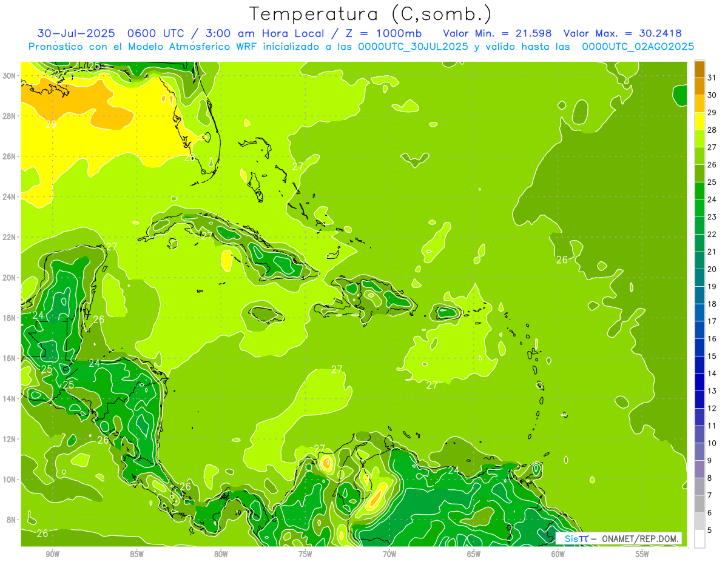Click the "80W" longitude axis label
The width and height of the screenshot is (728, 562).
tap(221, 554)
